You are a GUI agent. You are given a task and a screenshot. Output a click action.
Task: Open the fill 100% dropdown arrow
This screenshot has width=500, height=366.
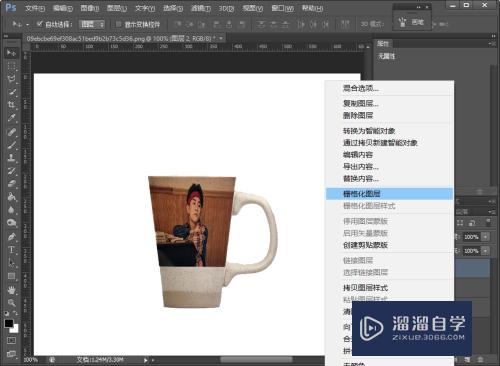click(485, 251)
